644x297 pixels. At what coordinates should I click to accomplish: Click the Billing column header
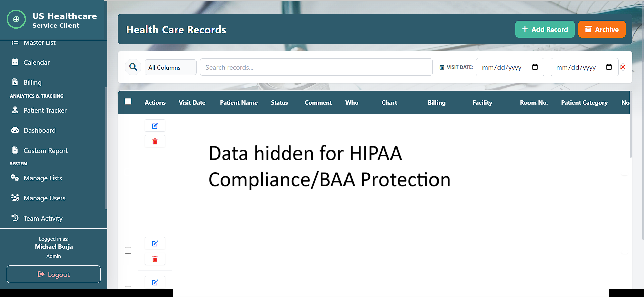436,103
